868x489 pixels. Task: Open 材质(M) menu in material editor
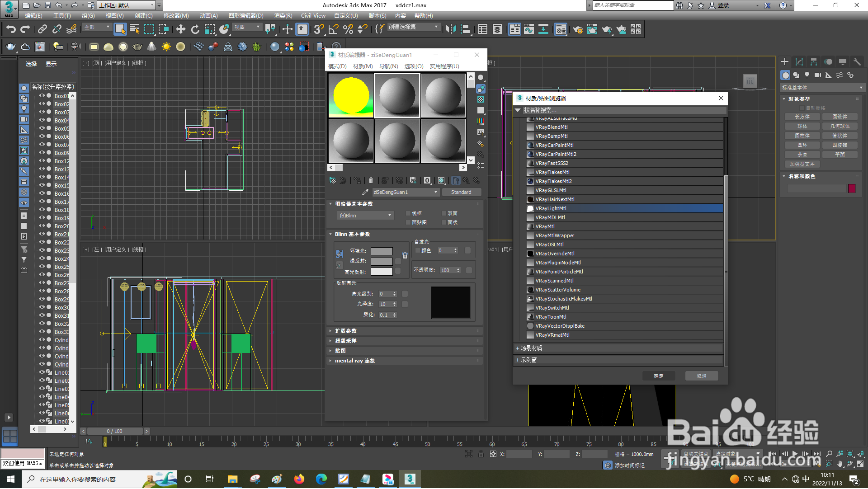(x=363, y=66)
